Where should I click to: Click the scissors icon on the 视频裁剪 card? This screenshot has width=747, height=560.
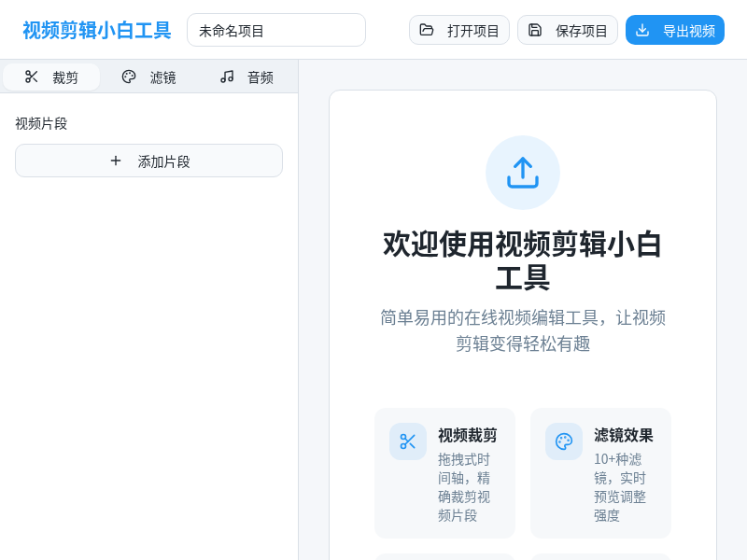tap(408, 441)
